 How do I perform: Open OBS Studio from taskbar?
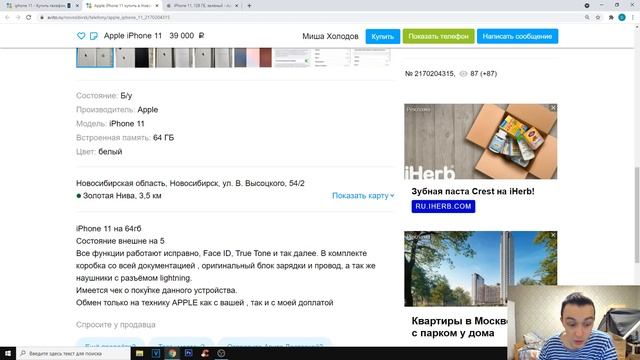pyautogui.click(x=221, y=353)
